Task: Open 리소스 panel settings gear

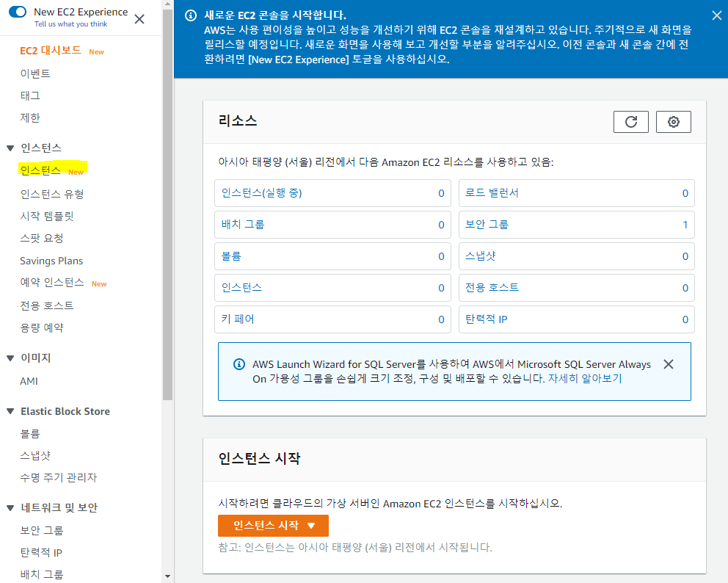Action: 673,122
